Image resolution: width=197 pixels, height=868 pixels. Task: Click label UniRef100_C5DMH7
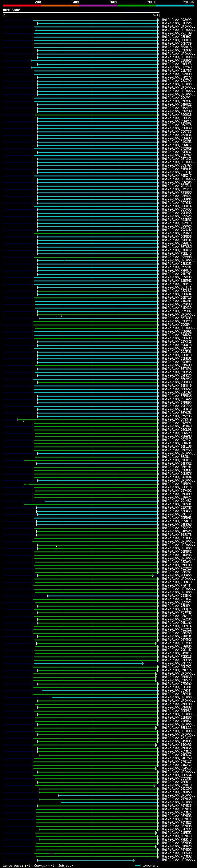click(176, 470)
